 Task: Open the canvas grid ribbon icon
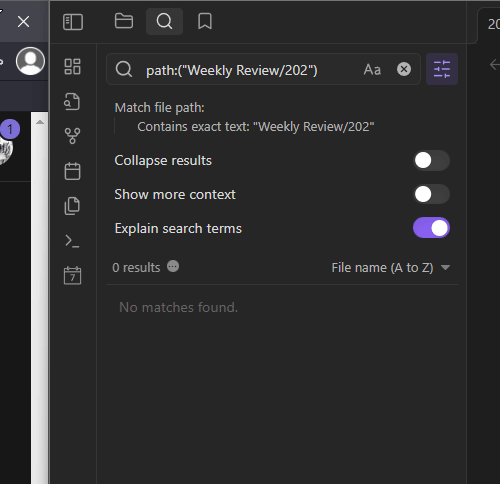click(x=72, y=66)
